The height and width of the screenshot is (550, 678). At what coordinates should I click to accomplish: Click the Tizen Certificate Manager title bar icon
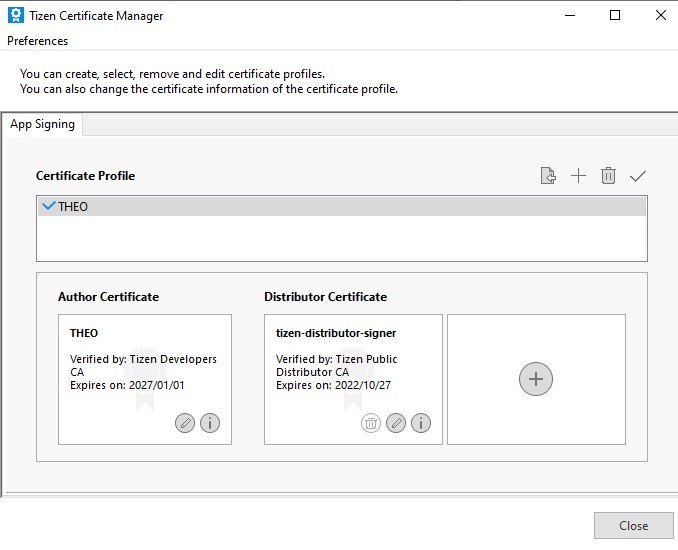[x=16, y=16]
